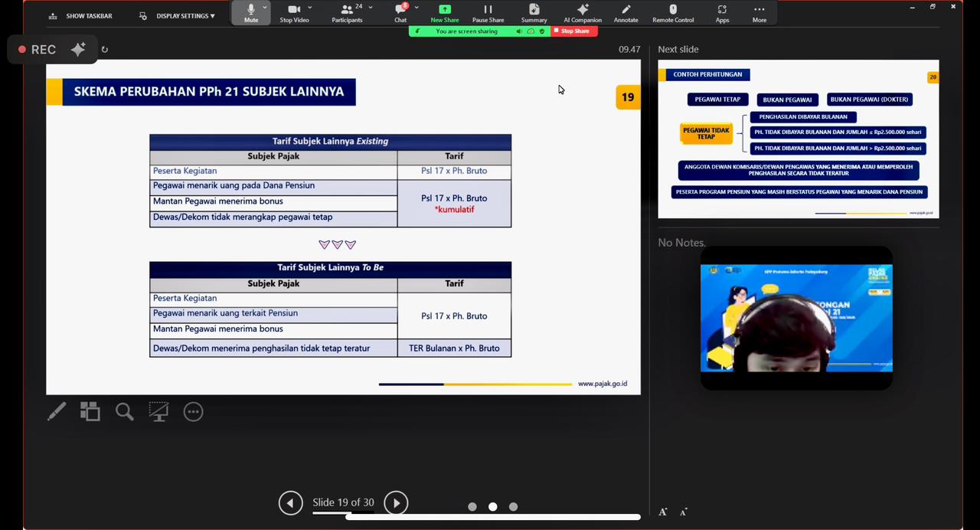Screen dimensions: 980x530
Task: Open the Display Settings dropdown
Action: [x=179, y=16]
